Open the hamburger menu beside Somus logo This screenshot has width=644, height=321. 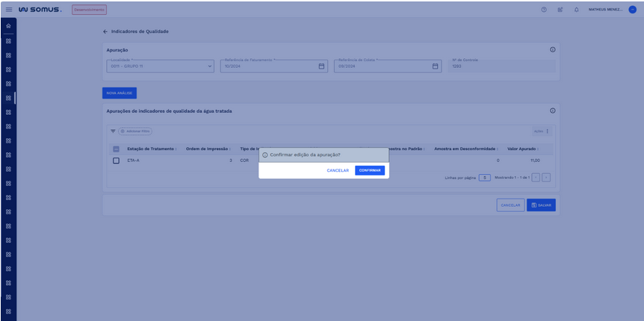tap(9, 10)
